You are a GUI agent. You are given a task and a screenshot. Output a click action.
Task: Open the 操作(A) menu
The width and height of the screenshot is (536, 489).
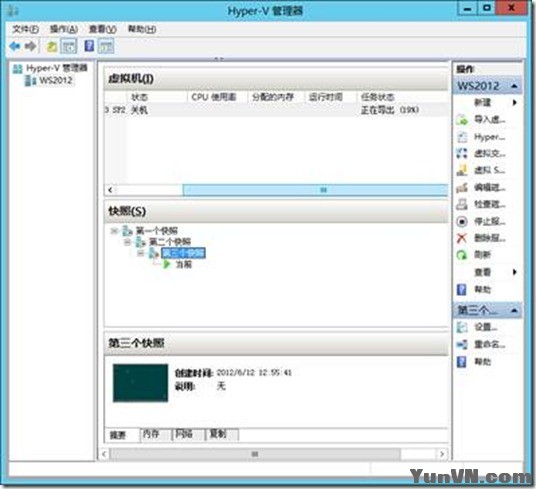coord(64,29)
